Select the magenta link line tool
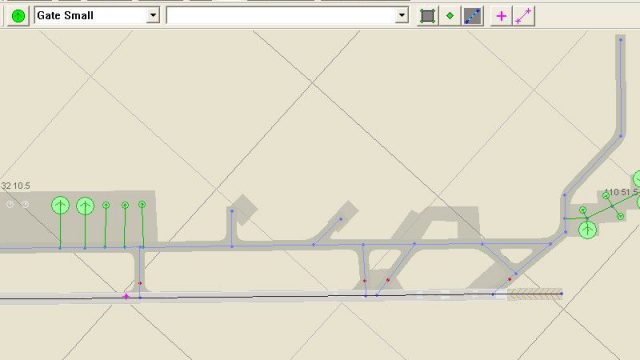This screenshot has width=640, height=360. (524, 16)
